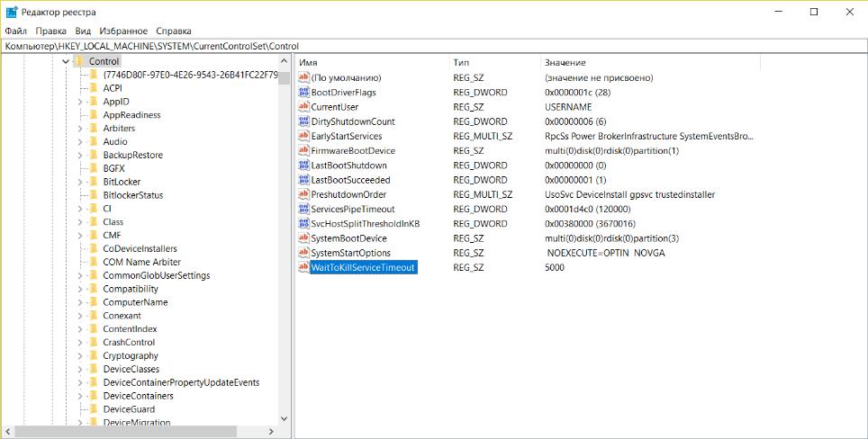Image resolution: width=868 pixels, height=439 pixels.
Task: Click the ServicesPipeTimeout DWORD icon
Action: [x=303, y=209]
